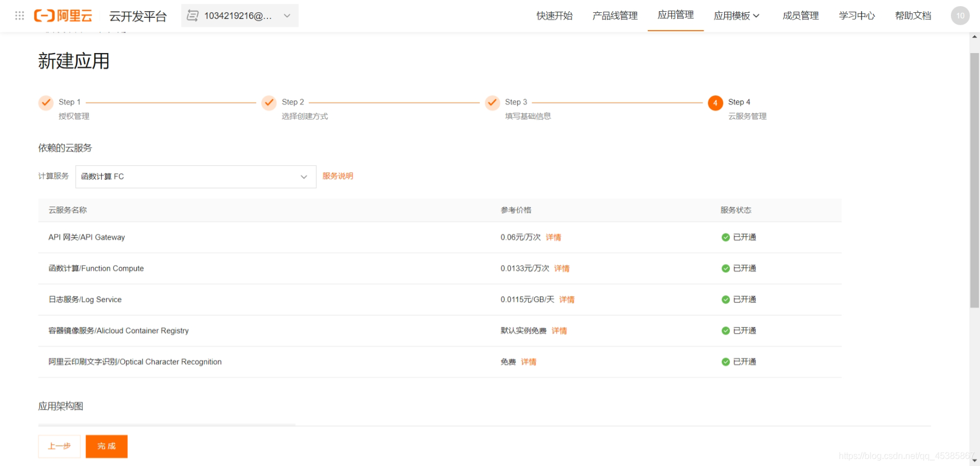Open the 计算服务 函数计算 FC dropdown
This screenshot has height=466, width=980.
pos(195,176)
